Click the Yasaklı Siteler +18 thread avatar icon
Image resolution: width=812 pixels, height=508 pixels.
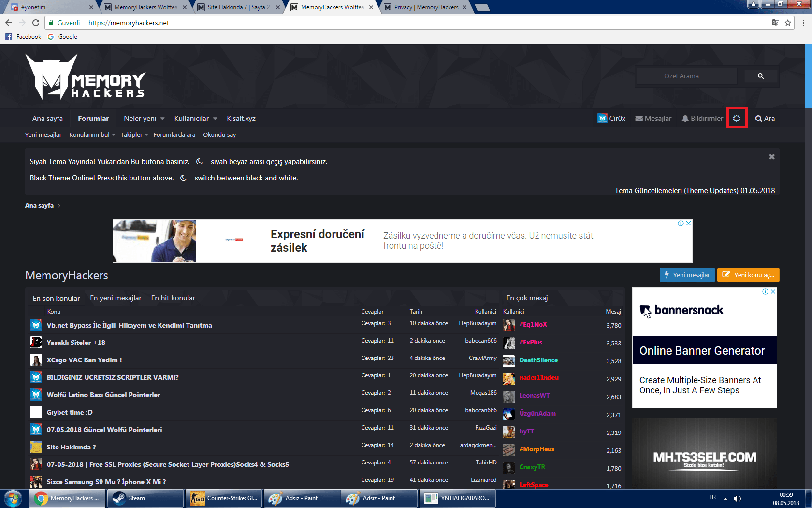36,343
